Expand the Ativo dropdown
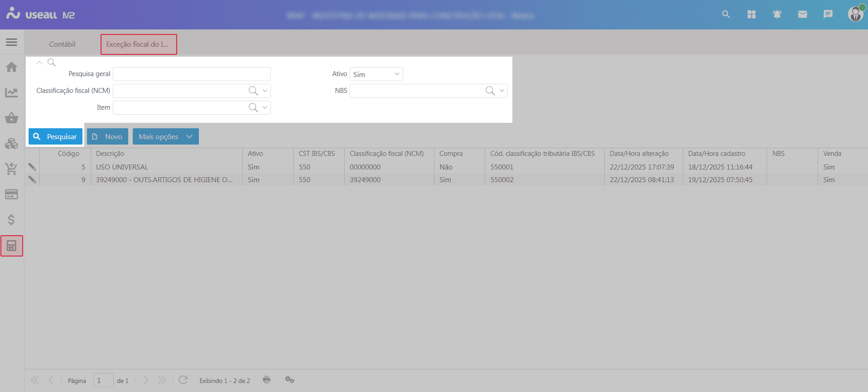The image size is (868, 392). [397, 74]
